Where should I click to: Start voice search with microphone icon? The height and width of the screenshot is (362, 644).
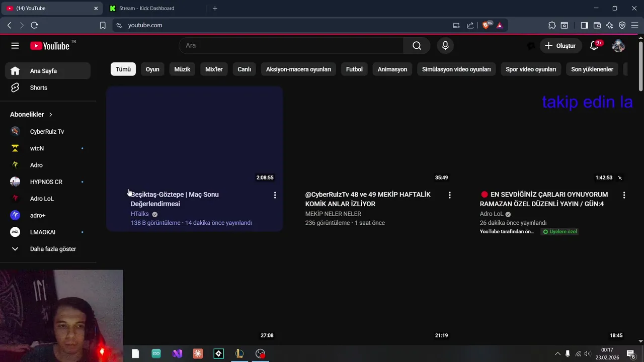coord(445,46)
